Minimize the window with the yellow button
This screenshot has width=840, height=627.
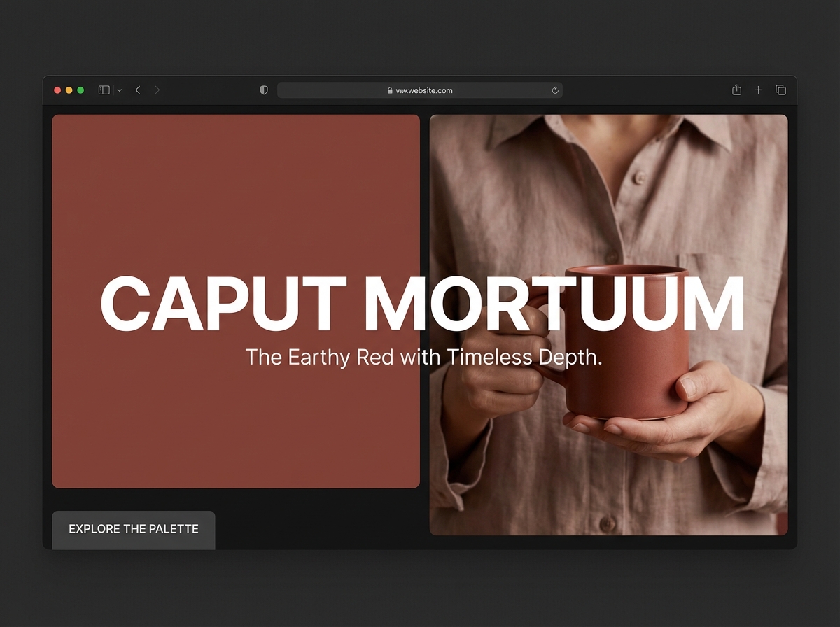(69, 90)
